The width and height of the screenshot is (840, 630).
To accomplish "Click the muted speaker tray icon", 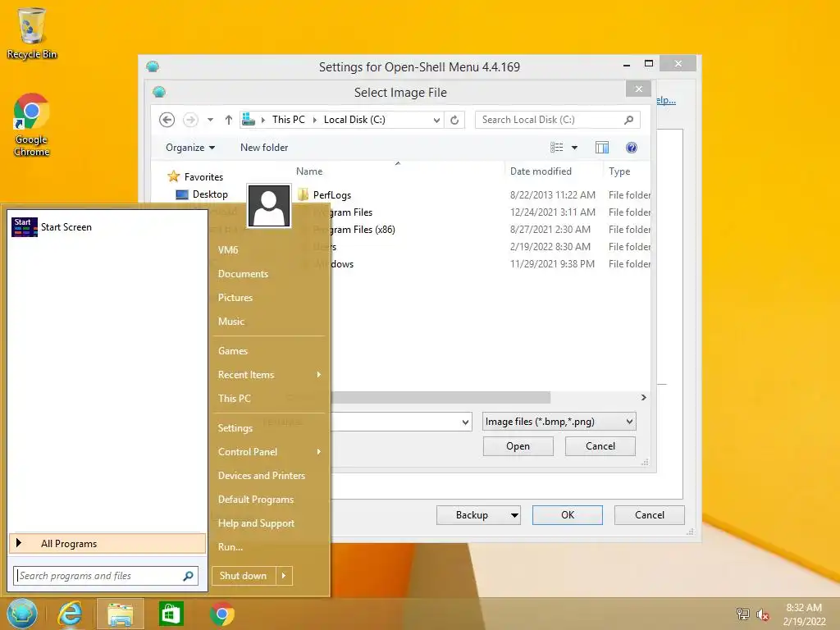I will pos(763,614).
